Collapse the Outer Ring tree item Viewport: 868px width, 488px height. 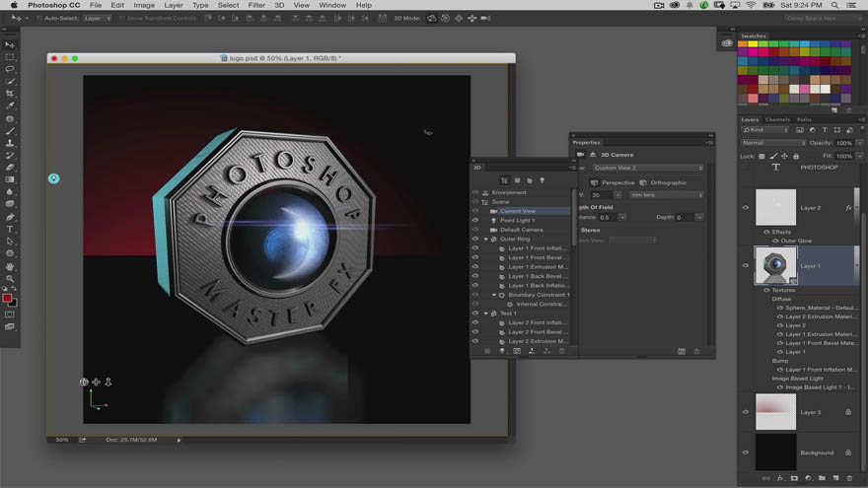click(x=486, y=239)
